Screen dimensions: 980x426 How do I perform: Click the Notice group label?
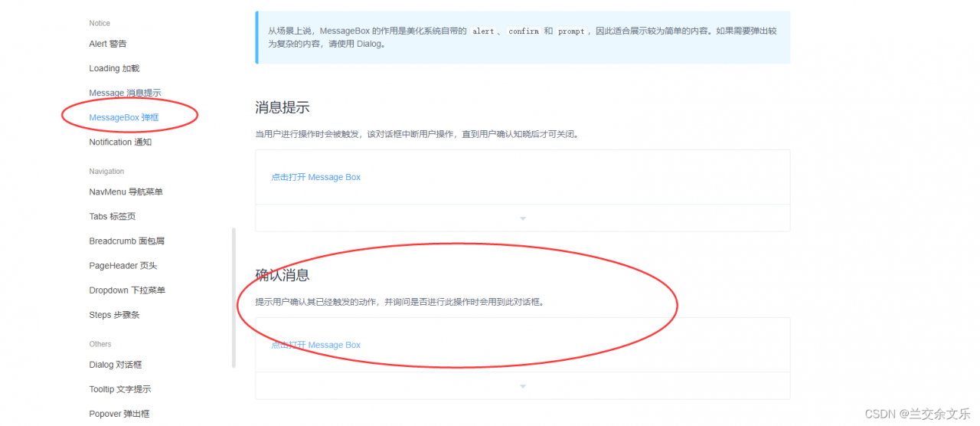click(100, 23)
